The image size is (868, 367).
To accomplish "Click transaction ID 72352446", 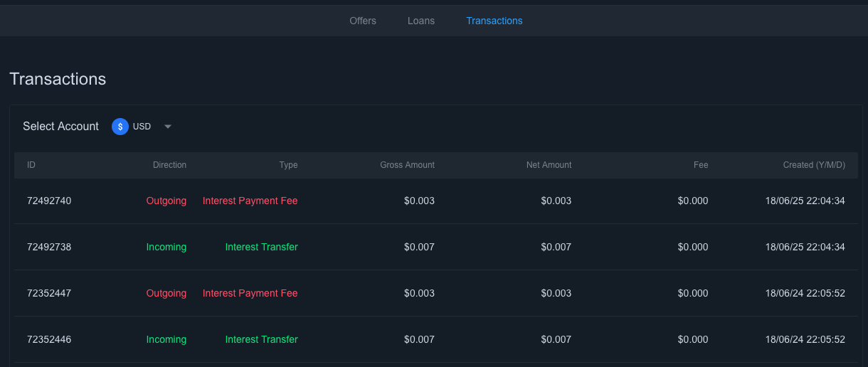I will 49,339.
